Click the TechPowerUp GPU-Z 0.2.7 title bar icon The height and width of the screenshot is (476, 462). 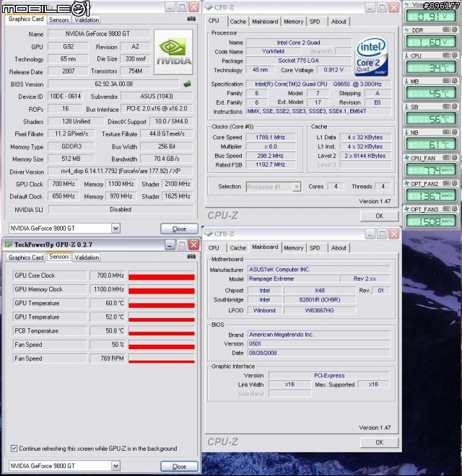tap(8, 244)
